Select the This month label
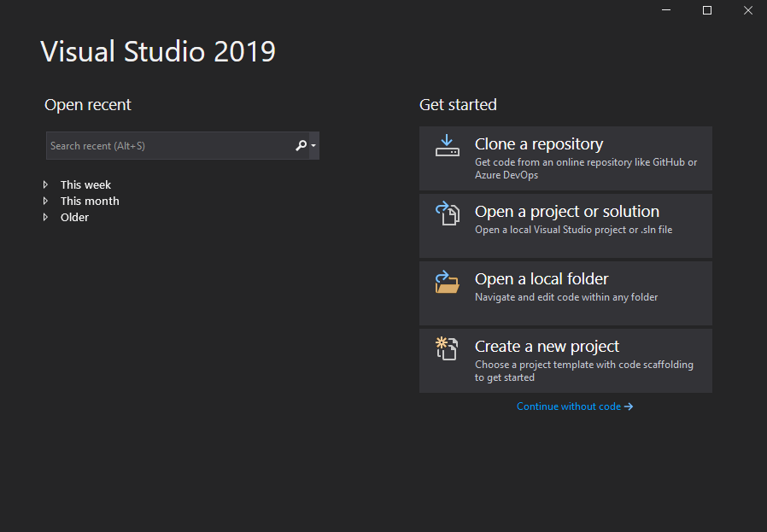 (90, 201)
